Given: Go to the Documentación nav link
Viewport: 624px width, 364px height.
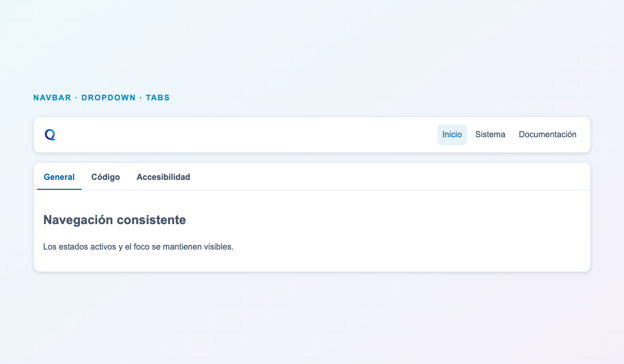Looking at the screenshot, I should coord(548,135).
